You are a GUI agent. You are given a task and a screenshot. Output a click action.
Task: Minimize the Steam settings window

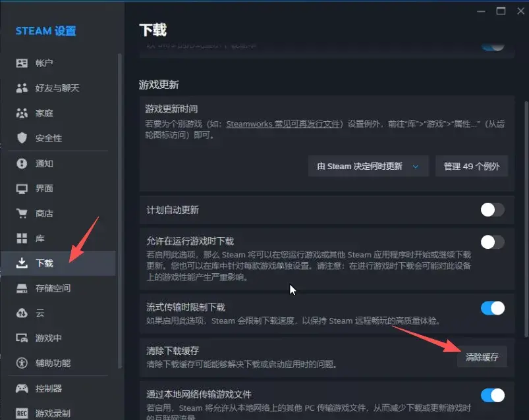pos(482,11)
